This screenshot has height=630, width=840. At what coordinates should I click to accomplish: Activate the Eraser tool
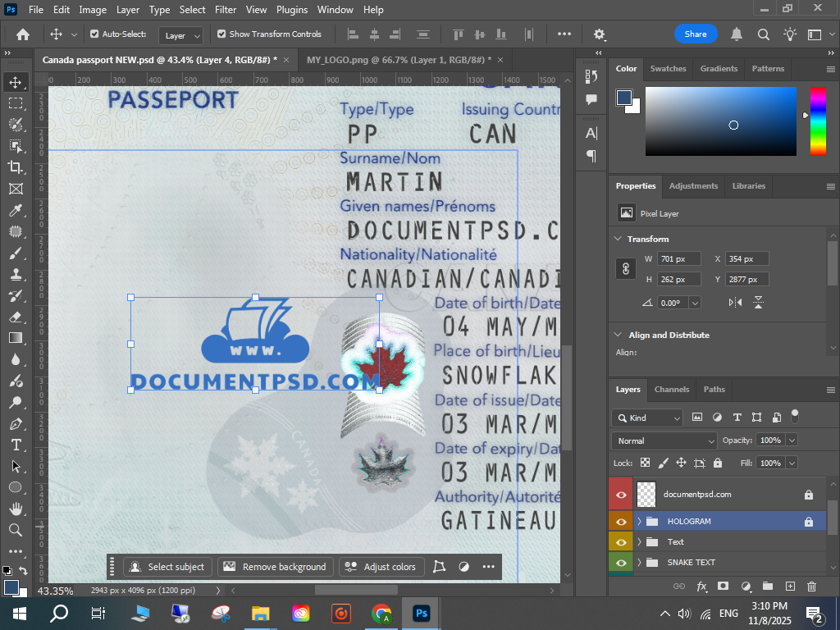(x=16, y=317)
